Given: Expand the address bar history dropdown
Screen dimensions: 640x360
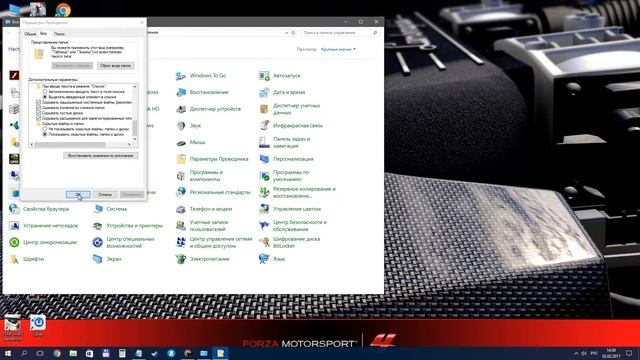Looking at the screenshot, I should [x=287, y=33].
